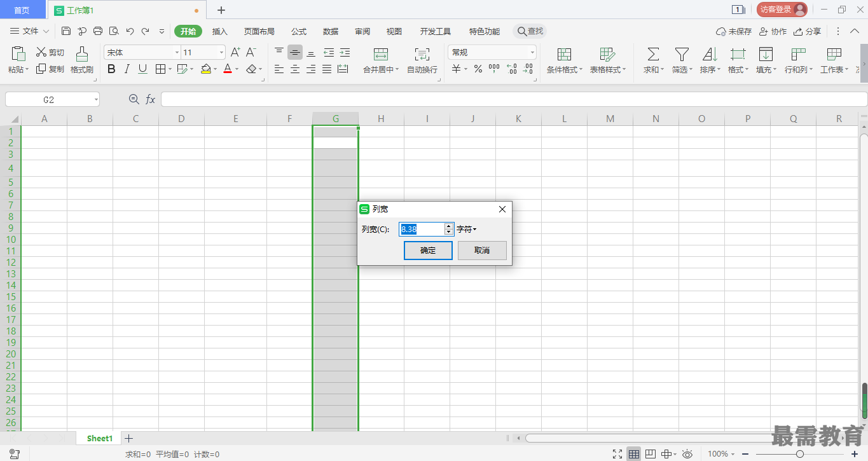Click the Sort (排序) icon

[x=710, y=53]
